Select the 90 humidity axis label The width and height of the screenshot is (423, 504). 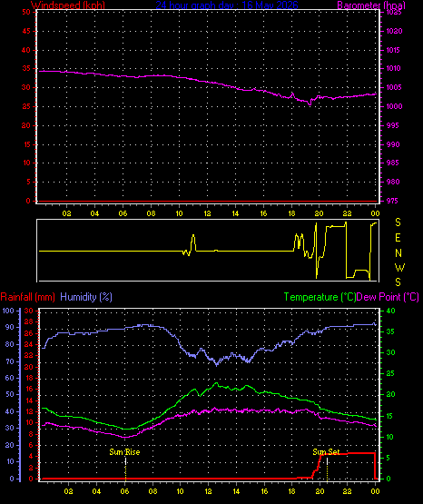(x=10, y=327)
